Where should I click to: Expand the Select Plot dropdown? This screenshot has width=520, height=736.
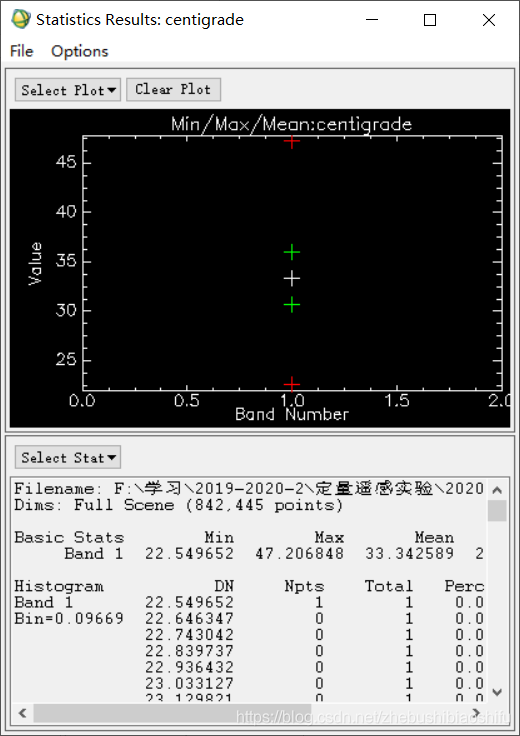click(68, 90)
